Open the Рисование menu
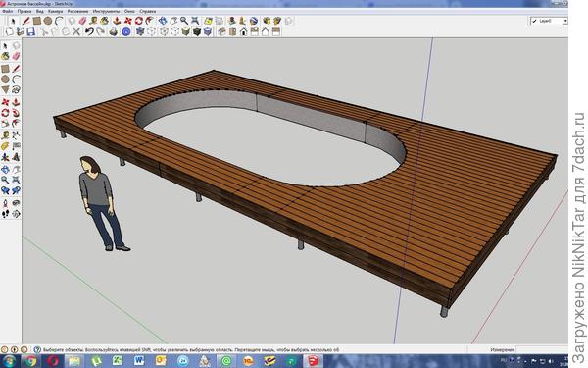 point(78,11)
